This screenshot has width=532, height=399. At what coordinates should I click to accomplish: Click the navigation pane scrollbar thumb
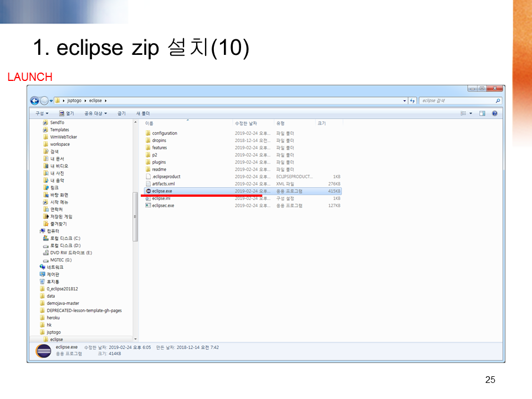(135, 217)
